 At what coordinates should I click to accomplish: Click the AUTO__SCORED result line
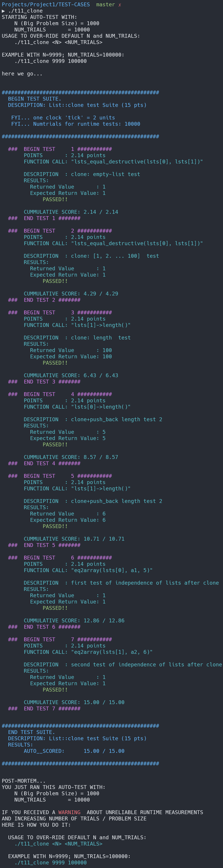[74, 751]
